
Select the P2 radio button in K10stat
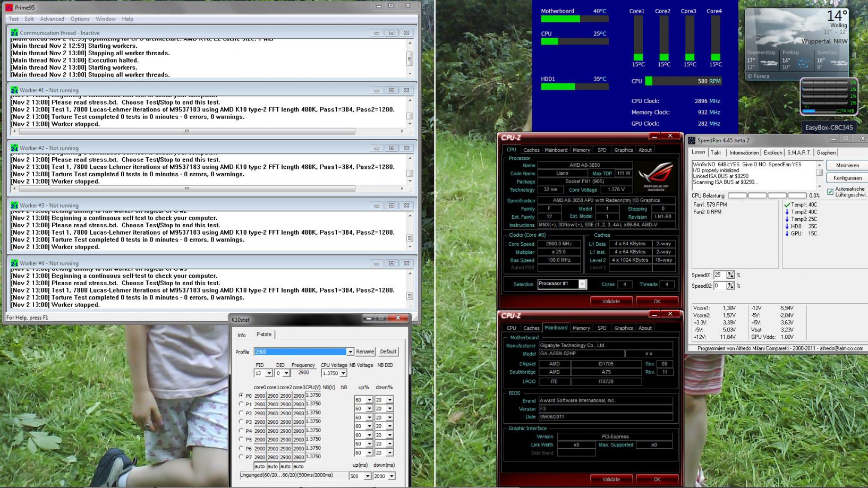pos(241,413)
